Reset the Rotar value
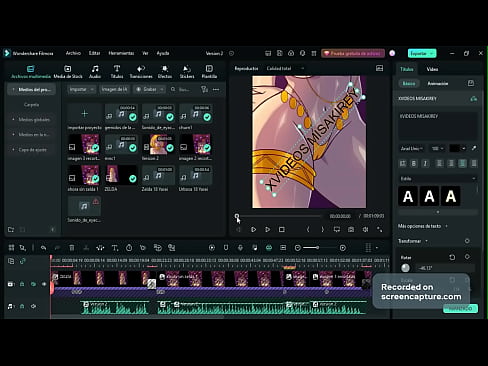Screen dimensions: 488x366 point(452,257)
